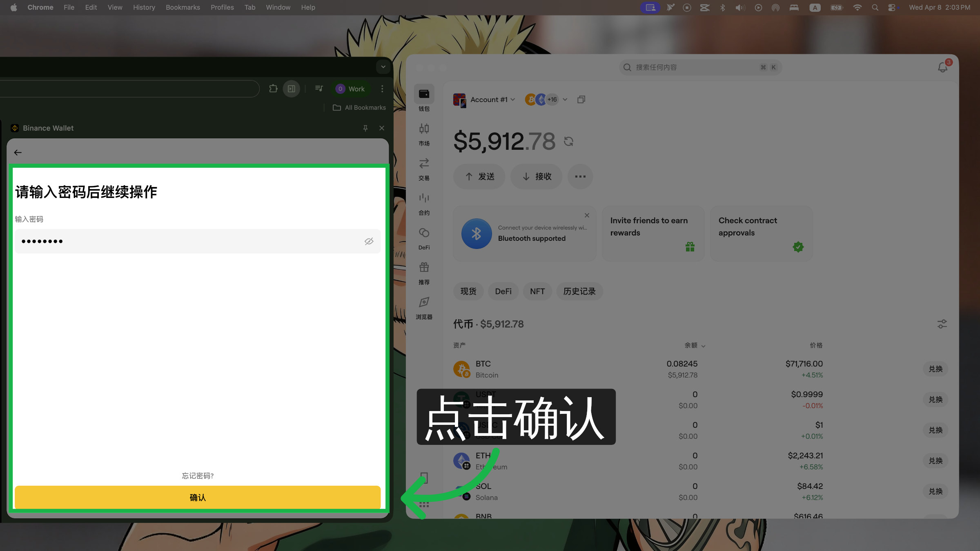980x551 pixels.
Task: Open the Work profile button
Action: pos(350,89)
